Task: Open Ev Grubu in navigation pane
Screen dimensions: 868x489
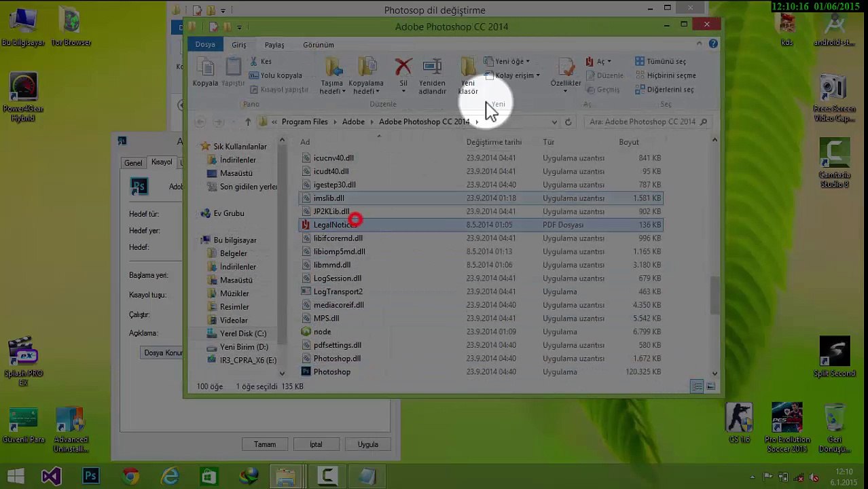Action: tap(228, 213)
